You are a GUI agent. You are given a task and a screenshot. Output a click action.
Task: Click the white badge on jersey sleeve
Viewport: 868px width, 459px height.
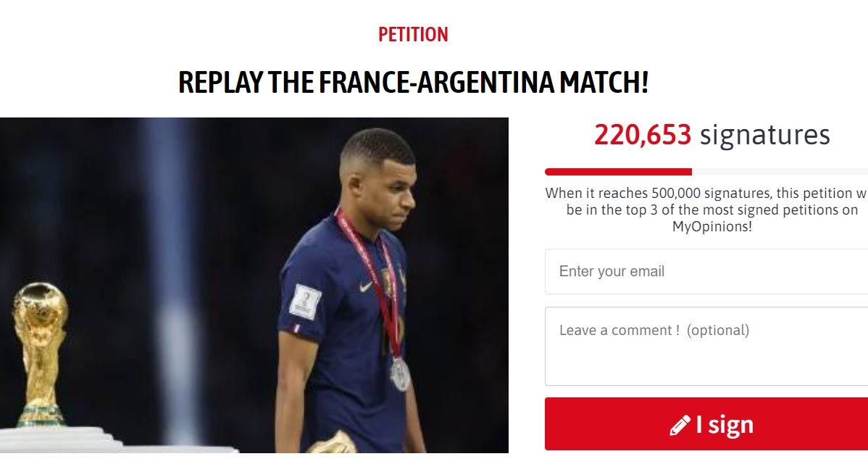click(306, 301)
